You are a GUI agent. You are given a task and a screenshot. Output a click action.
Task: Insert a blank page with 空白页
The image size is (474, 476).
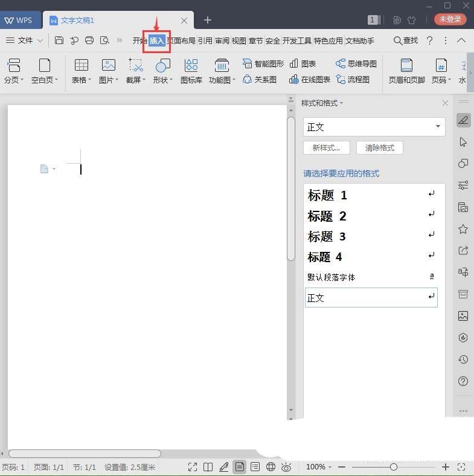[44, 71]
